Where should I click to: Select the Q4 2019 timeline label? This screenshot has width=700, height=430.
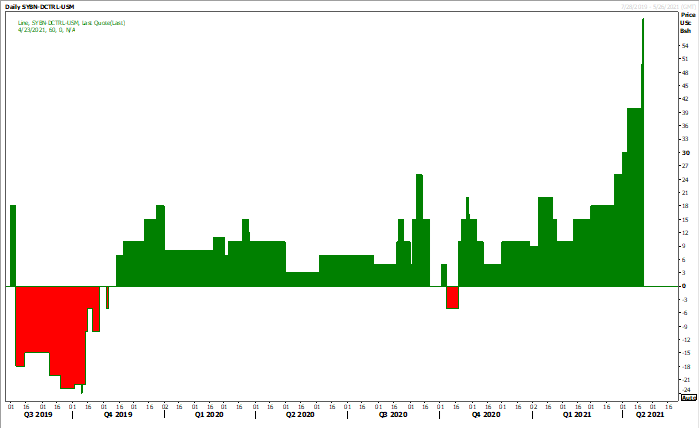(x=118, y=414)
